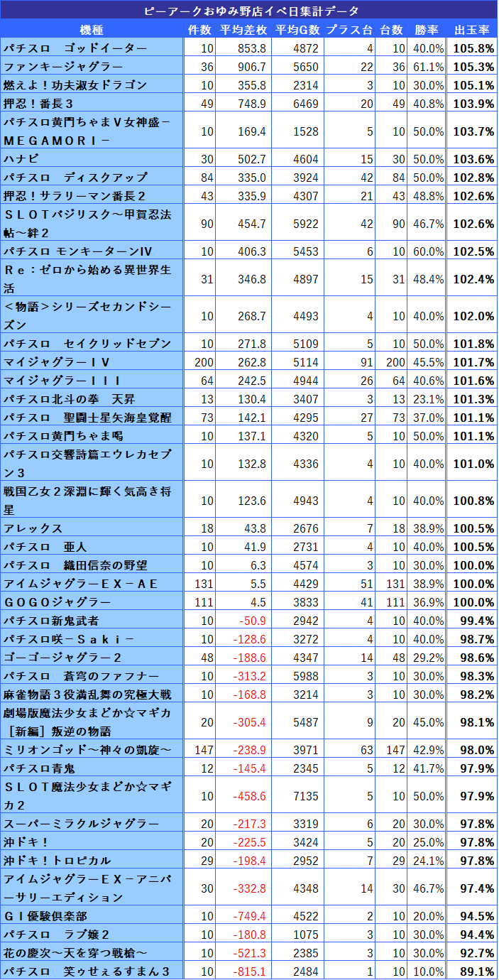Image resolution: width=499 pixels, height=980 pixels.
Task: Select the 戦国乙女２深淵に輝く気高き将星 name cell
Action: 92,500
